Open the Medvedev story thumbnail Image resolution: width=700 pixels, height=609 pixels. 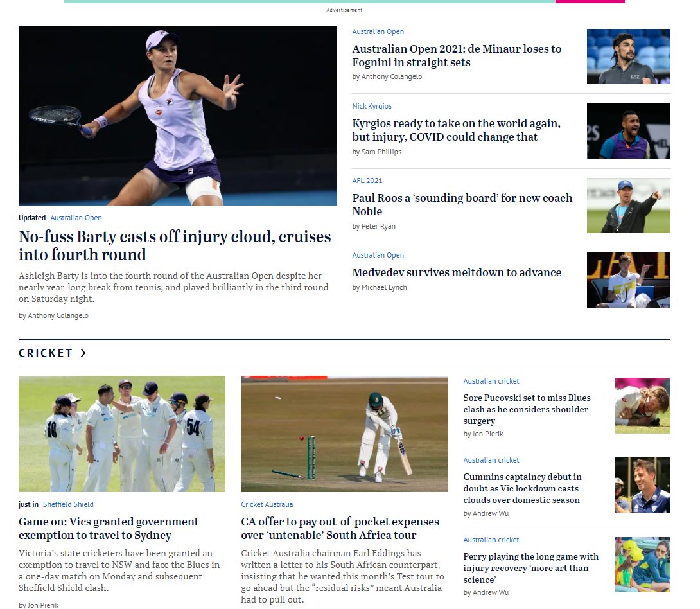tap(628, 280)
